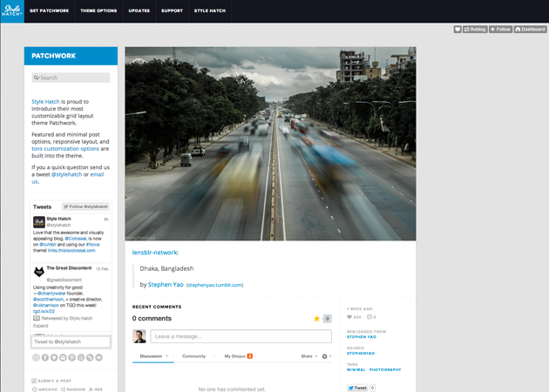The height and width of the screenshot is (392, 549).
Task: Like the post with the heart button
Action: point(458,29)
